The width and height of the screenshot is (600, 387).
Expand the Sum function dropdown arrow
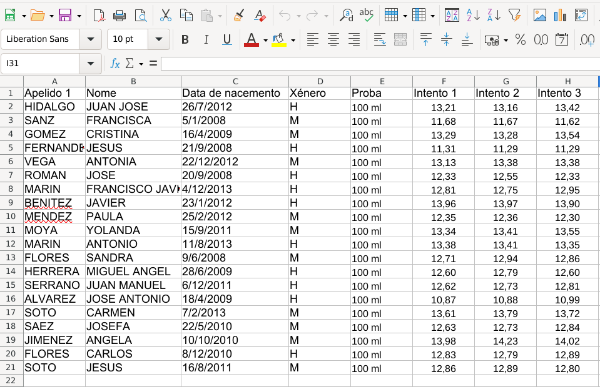coord(141,64)
